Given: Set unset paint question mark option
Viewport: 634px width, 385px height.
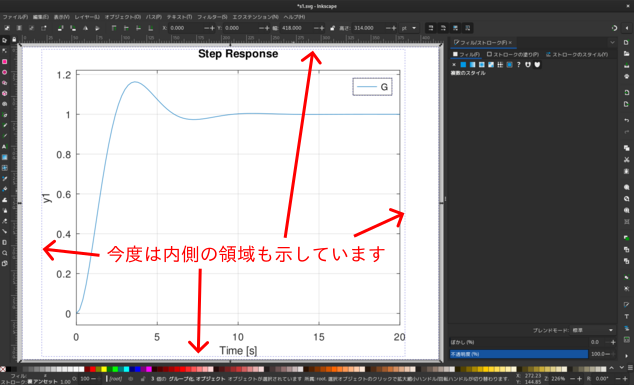Looking at the screenshot, I should pos(518,65).
